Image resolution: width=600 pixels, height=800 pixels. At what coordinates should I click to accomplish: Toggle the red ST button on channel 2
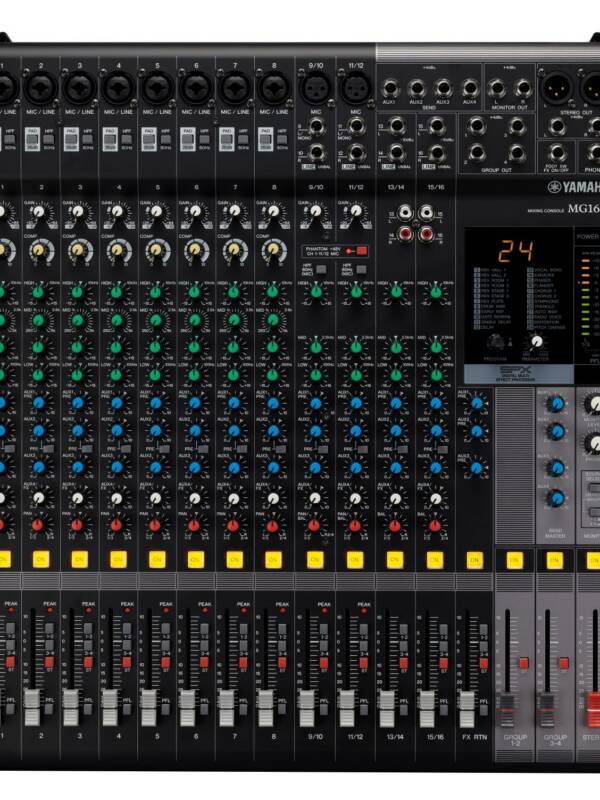[49, 662]
